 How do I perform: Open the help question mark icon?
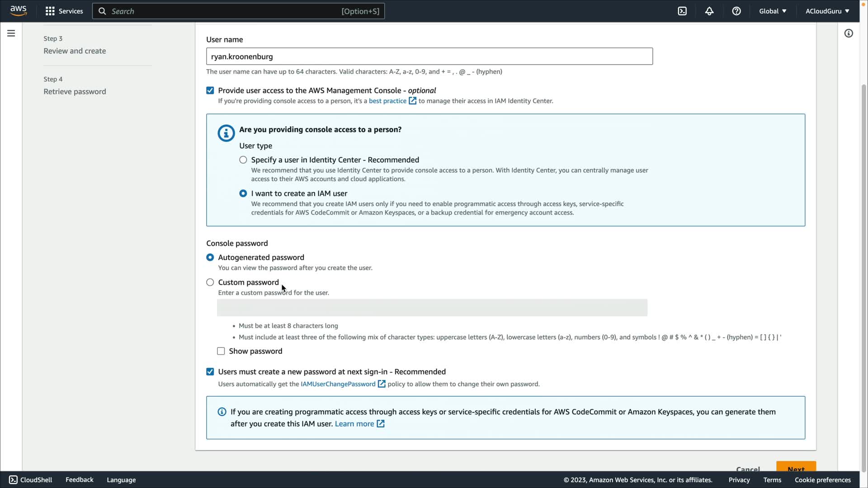coord(736,11)
